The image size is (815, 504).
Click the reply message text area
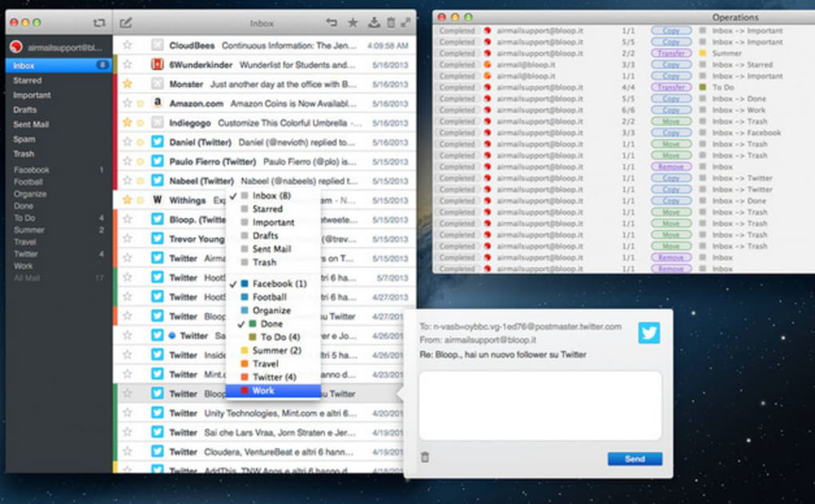pos(540,406)
